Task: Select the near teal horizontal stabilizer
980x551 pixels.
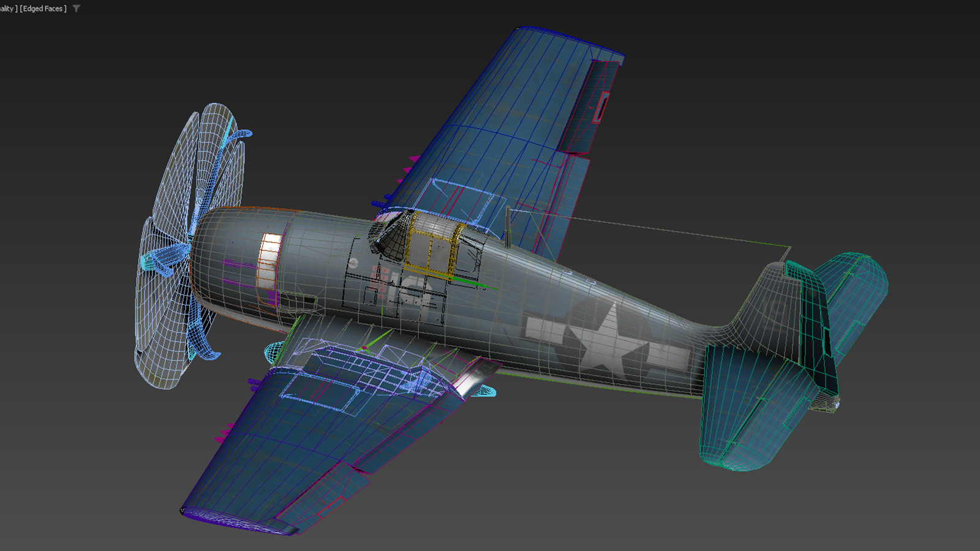Action: click(x=747, y=404)
